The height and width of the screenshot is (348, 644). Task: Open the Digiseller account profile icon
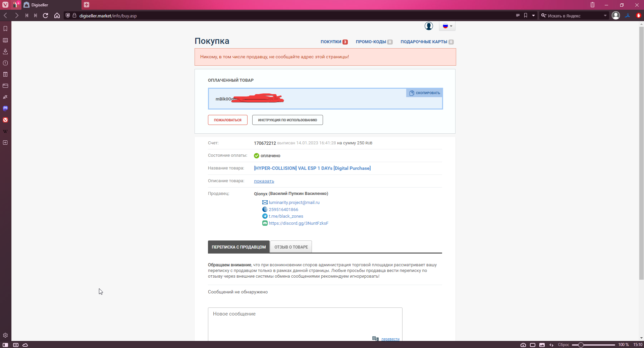pos(429,26)
